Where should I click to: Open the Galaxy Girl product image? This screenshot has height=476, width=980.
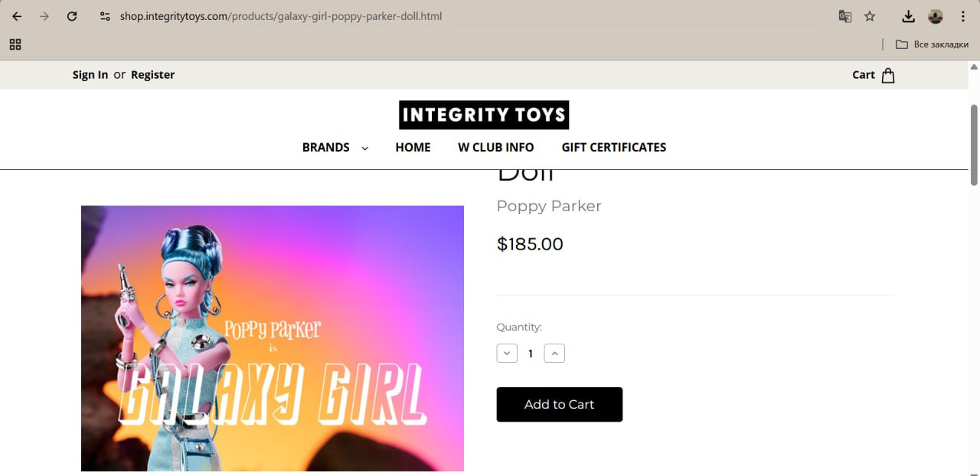pos(273,338)
